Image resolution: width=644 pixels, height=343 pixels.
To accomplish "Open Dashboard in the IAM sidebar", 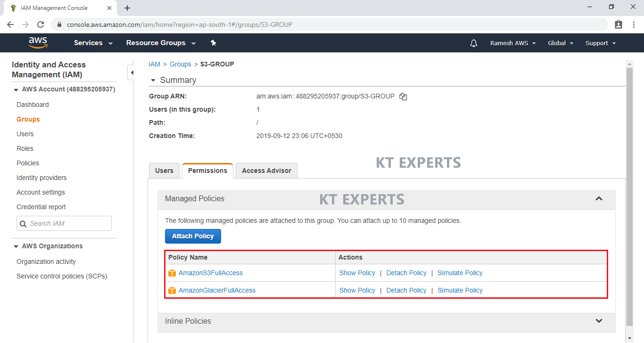I will 33,105.
